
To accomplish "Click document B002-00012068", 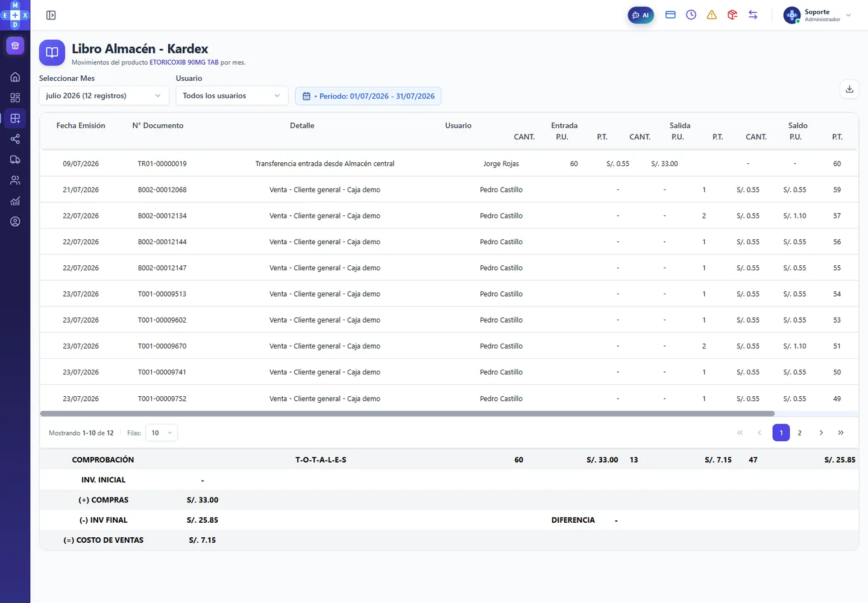I will pos(162,190).
